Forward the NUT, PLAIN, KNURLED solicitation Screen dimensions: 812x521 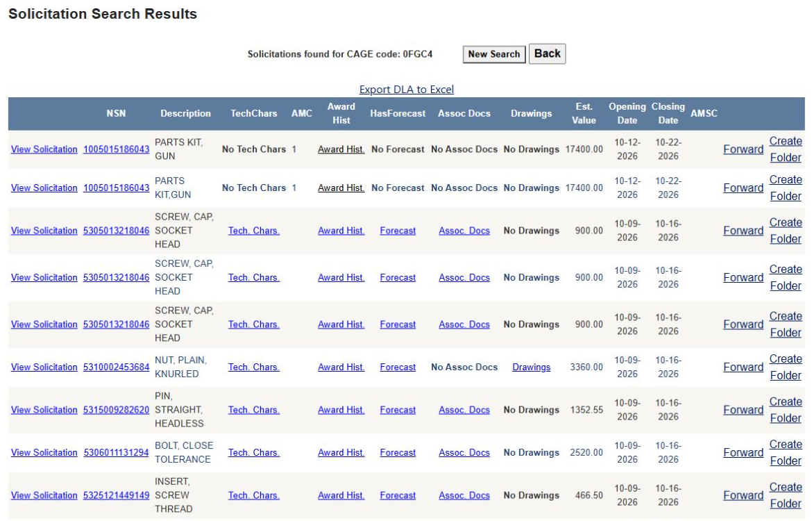click(x=743, y=367)
